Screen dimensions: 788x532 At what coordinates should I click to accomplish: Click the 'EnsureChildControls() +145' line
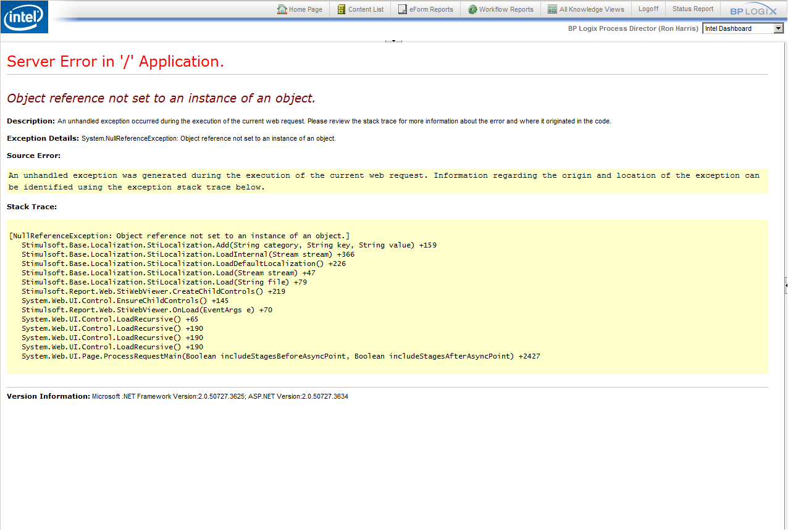(x=125, y=301)
